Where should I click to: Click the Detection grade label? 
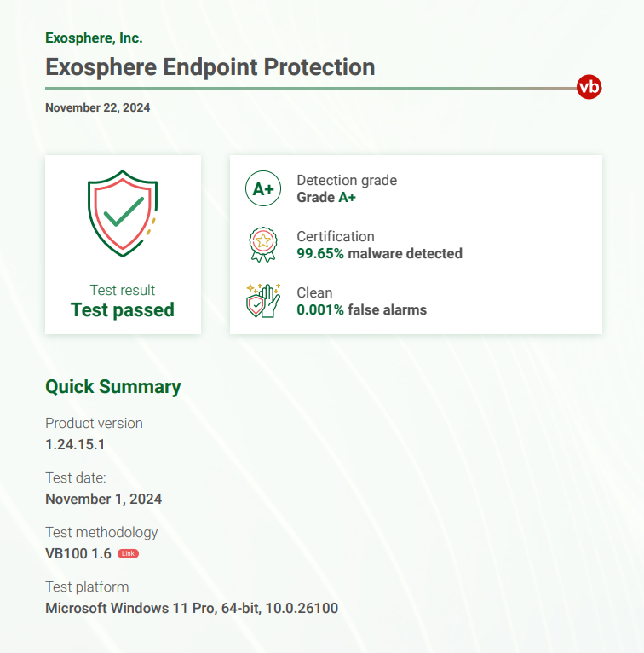click(x=347, y=180)
